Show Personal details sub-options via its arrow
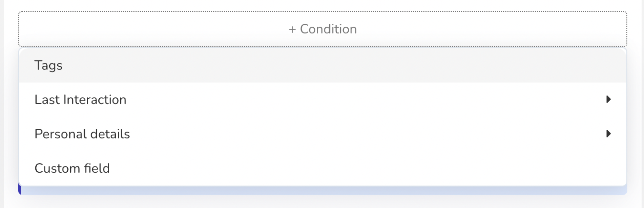 [608, 134]
